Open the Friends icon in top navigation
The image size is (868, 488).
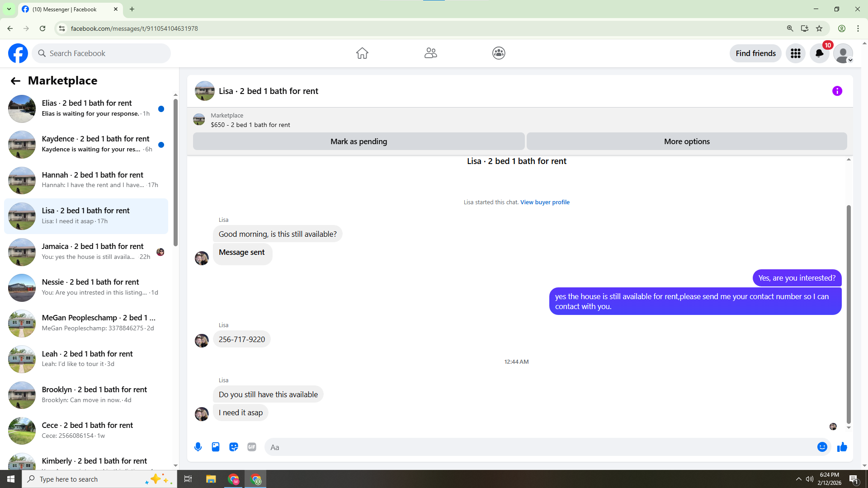click(x=431, y=53)
